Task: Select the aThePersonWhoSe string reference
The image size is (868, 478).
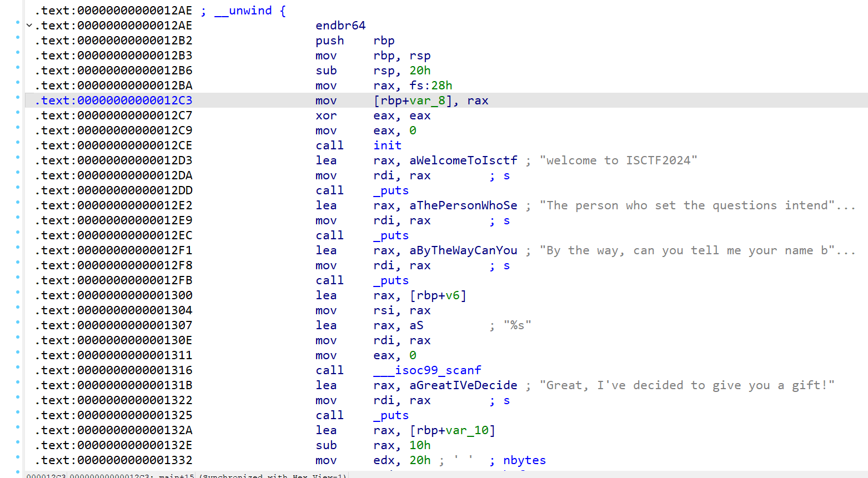Action: coord(463,205)
